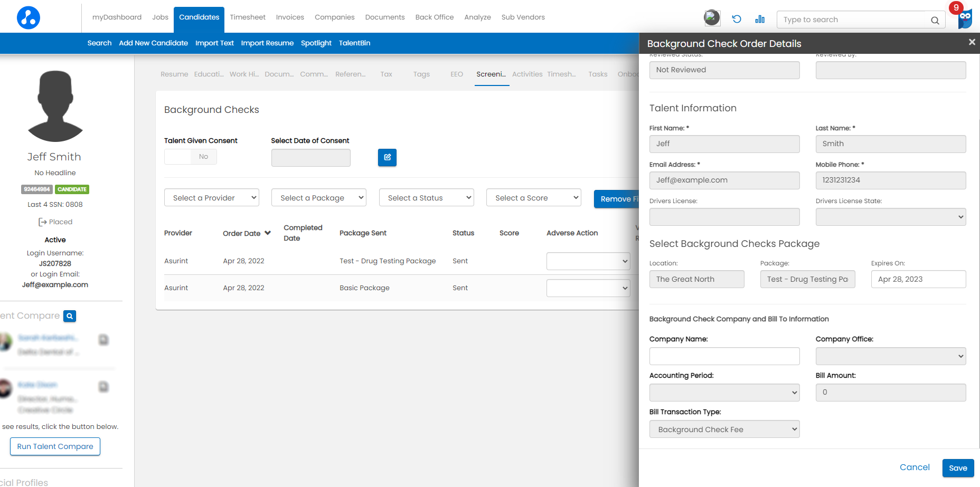Click the Add New Candidate link
Screen dimensions: 980x487
154,43
